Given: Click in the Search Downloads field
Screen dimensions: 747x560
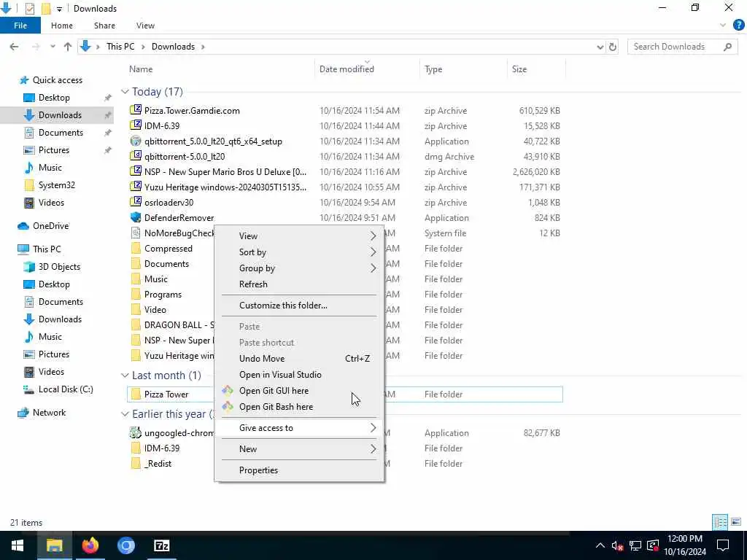Looking at the screenshot, I should point(682,47).
